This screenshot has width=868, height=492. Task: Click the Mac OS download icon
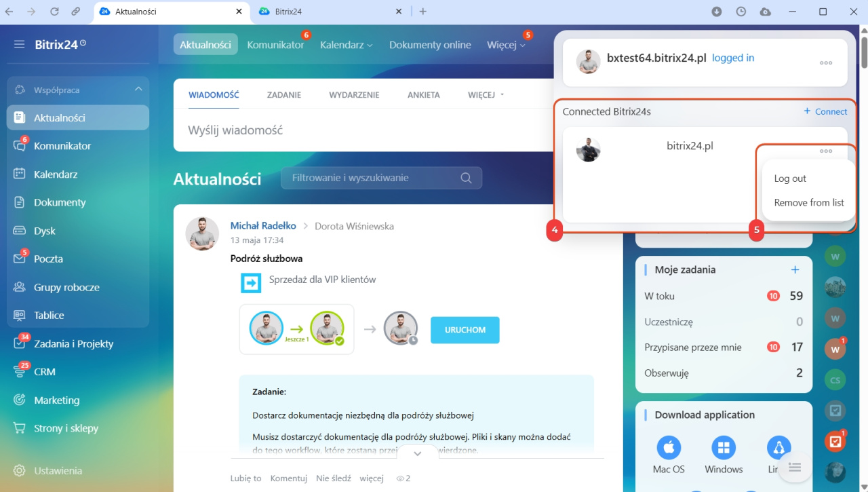(669, 448)
